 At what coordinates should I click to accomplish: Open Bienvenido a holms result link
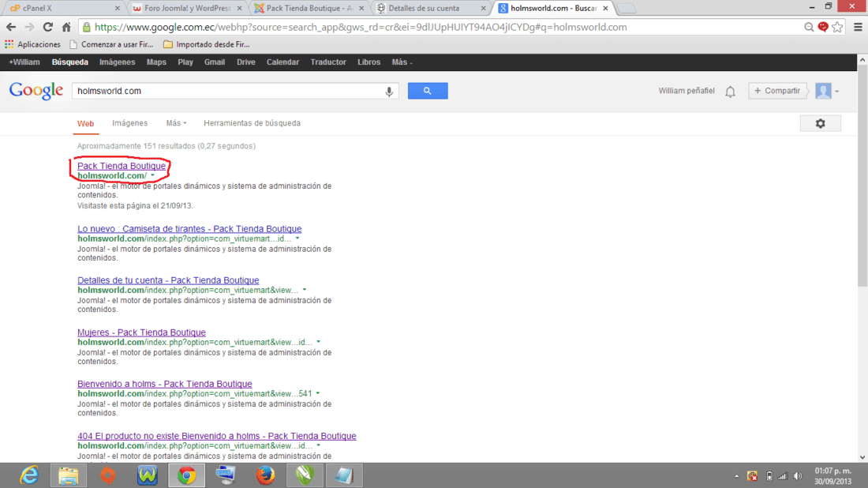pos(164,384)
